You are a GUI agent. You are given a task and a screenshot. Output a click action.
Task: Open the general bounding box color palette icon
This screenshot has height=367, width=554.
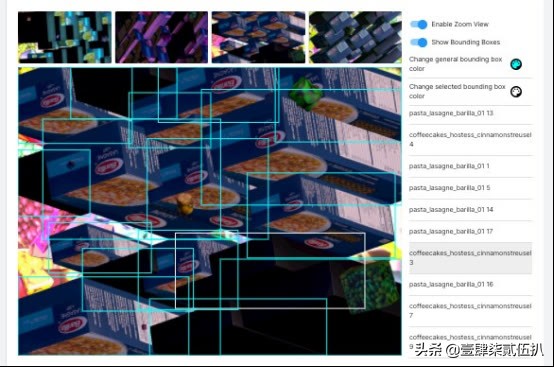pos(516,64)
